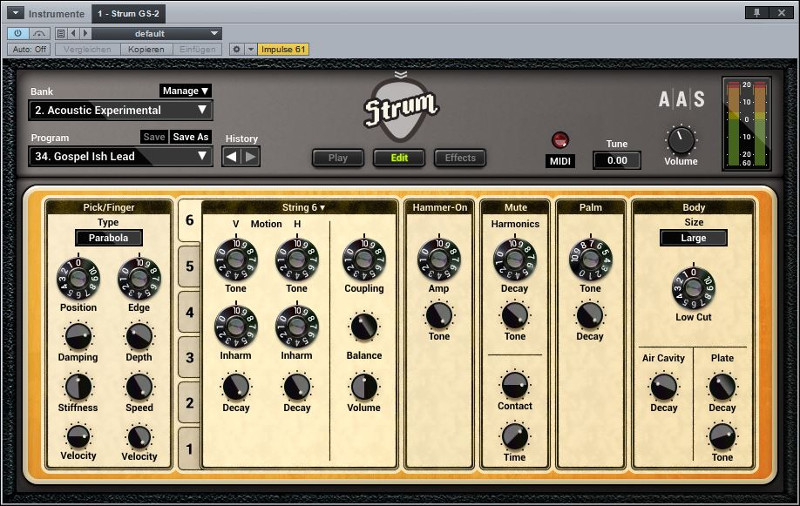Click the Pick/Finger Damping knob
This screenshot has width=800, height=506.
(78, 337)
